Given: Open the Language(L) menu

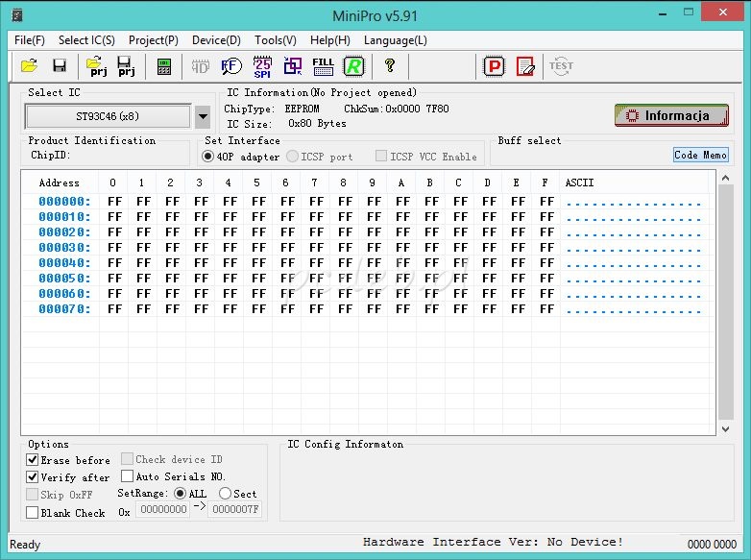Looking at the screenshot, I should point(395,40).
